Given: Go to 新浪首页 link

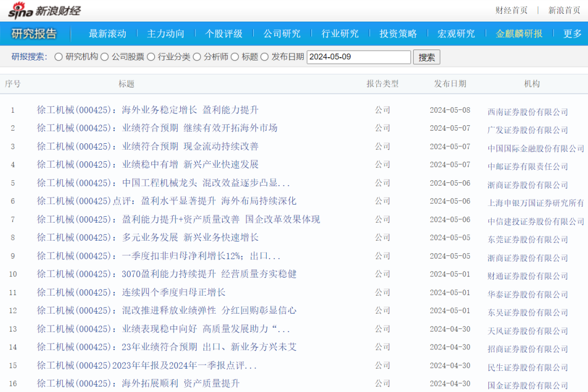Looking at the screenshot, I should coord(564,10).
